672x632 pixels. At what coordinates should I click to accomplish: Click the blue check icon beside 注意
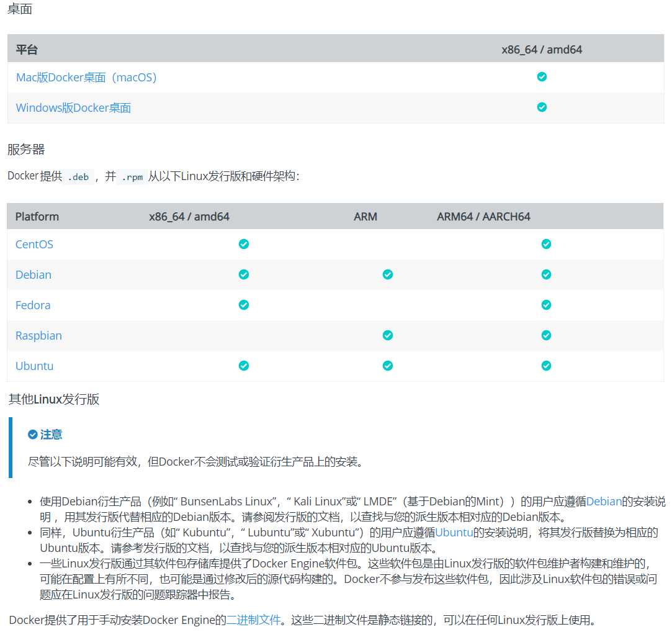pyautogui.click(x=32, y=435)
